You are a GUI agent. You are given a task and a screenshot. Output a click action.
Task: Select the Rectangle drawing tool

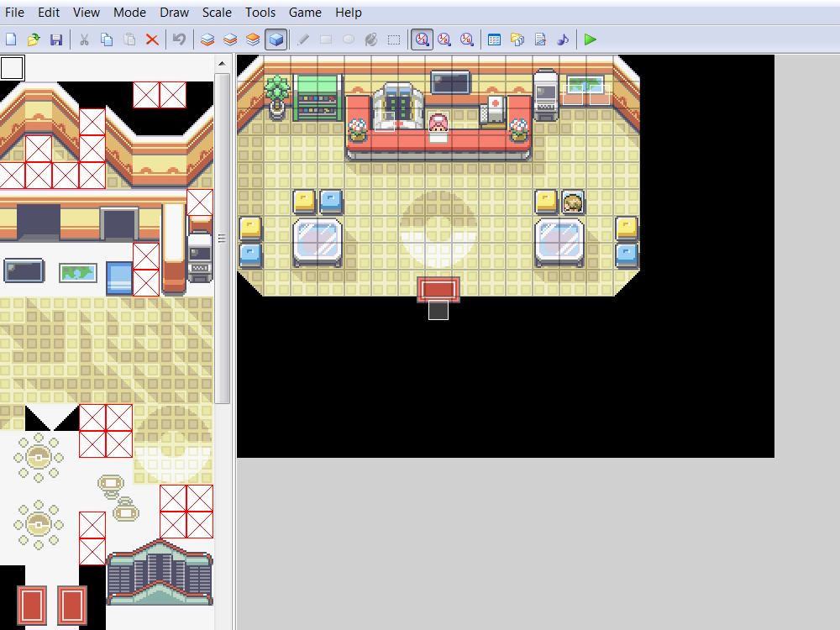click(x=326, y=39)
